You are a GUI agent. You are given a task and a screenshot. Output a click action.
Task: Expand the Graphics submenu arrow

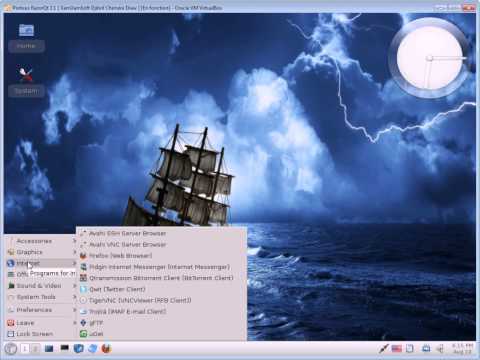[x=74, y=252]
